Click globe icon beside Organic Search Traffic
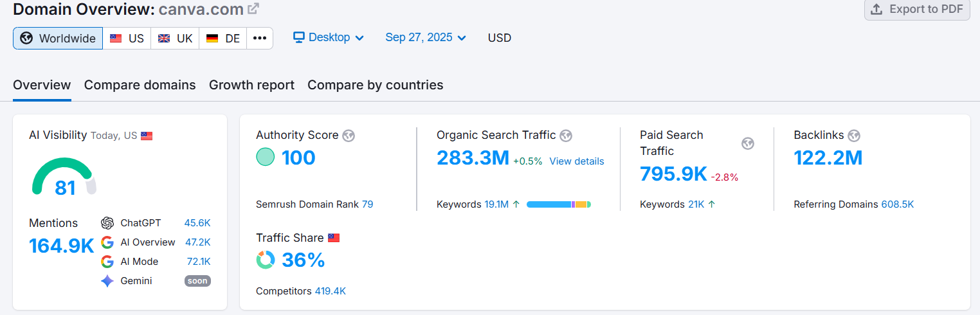Image resolution: width=980 pixels, height=315 pixels. click(x=566, y=136)
